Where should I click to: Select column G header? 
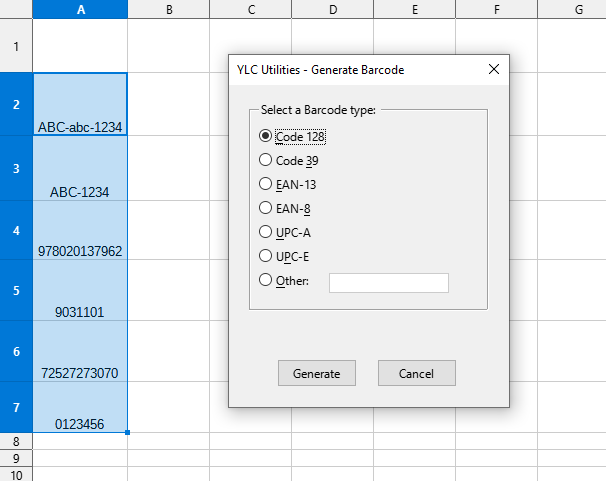point(579,9)
